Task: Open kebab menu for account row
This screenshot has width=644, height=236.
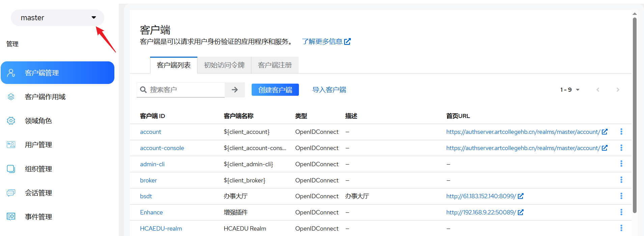Action: point(621,132)
